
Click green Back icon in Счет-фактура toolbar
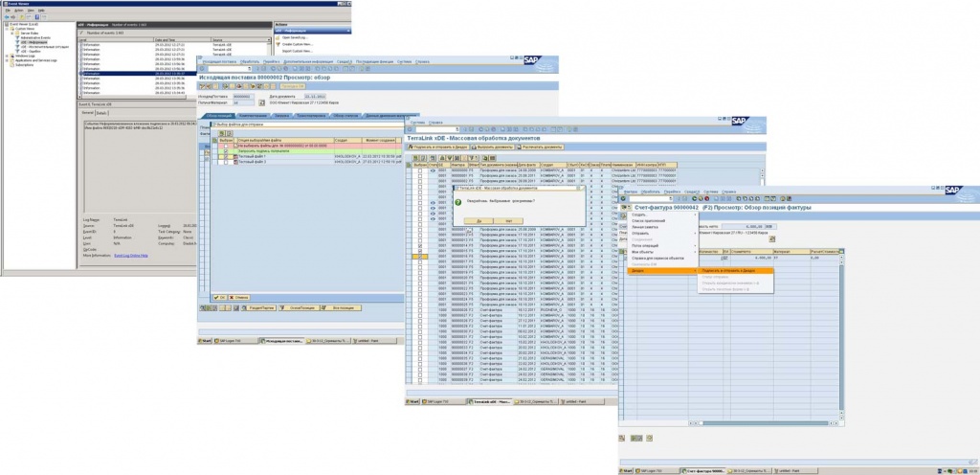695,198
